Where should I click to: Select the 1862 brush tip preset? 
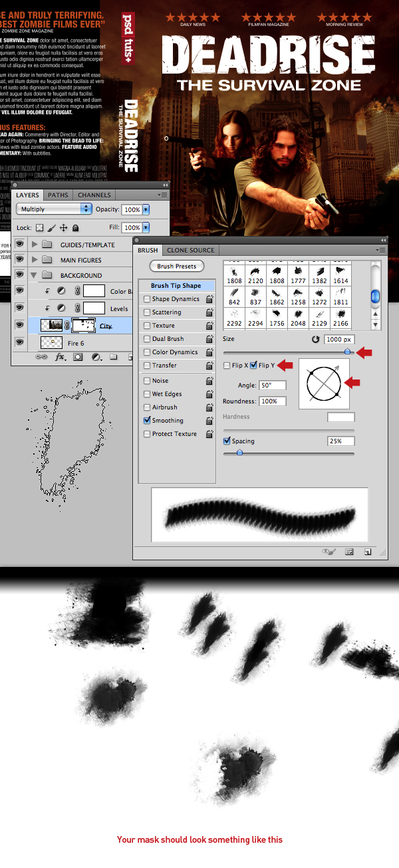277,296
